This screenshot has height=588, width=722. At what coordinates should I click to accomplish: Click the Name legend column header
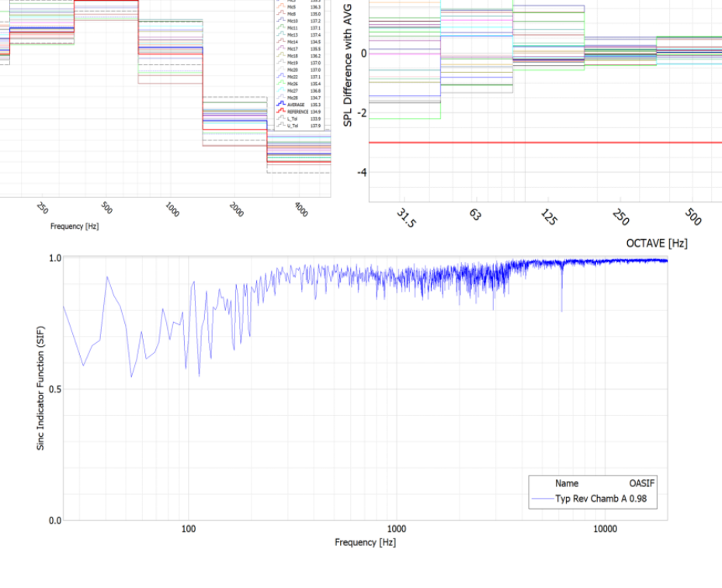(x=566, y=483)
